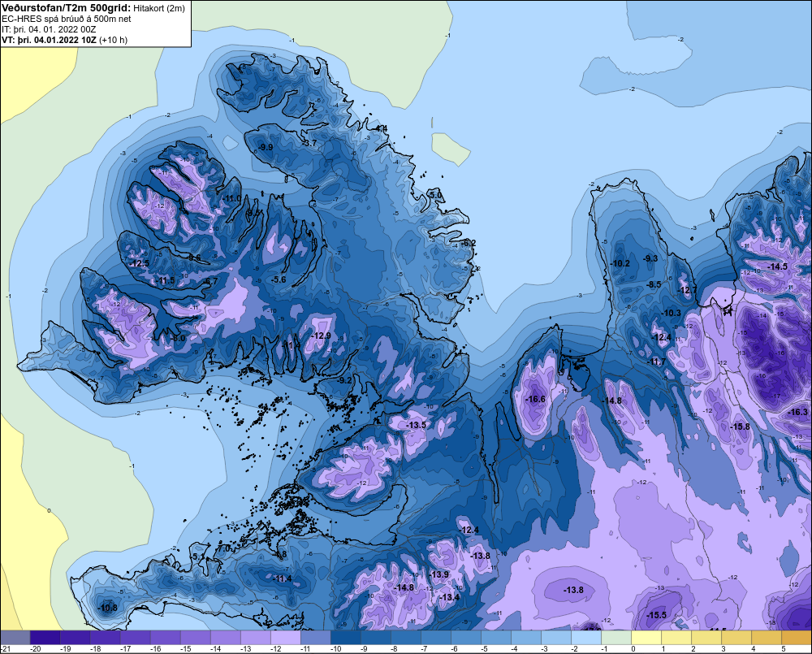Select the -6.7 temperature value
812x654 pixels.
pos(211,281)
